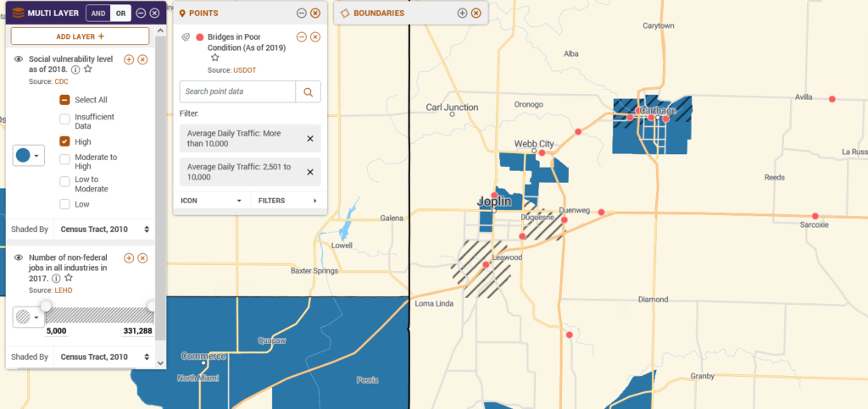Click the tag icon beside Bridges in Poor Condition
868x409 pixels.
click(x=186, y=37)
